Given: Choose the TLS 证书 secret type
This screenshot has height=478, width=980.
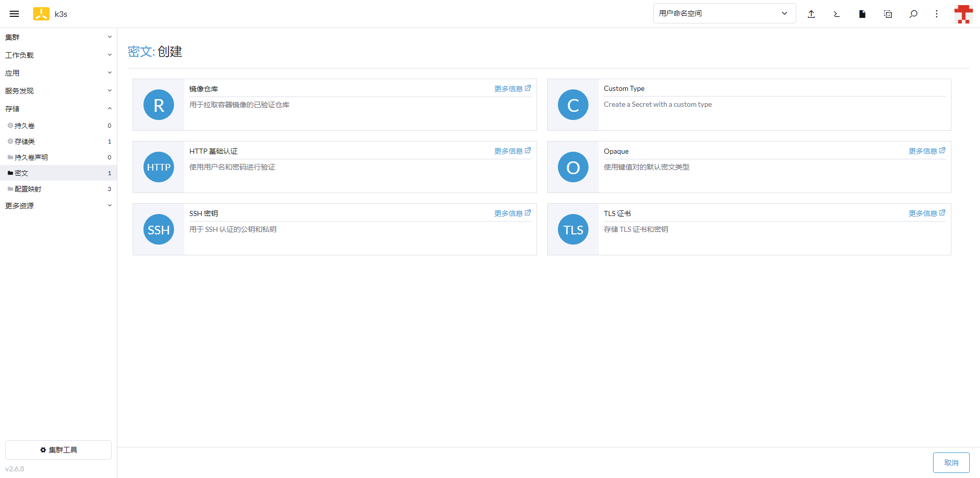Looking at the screenshot, I should pyautogui.click(x=749, y=229).
